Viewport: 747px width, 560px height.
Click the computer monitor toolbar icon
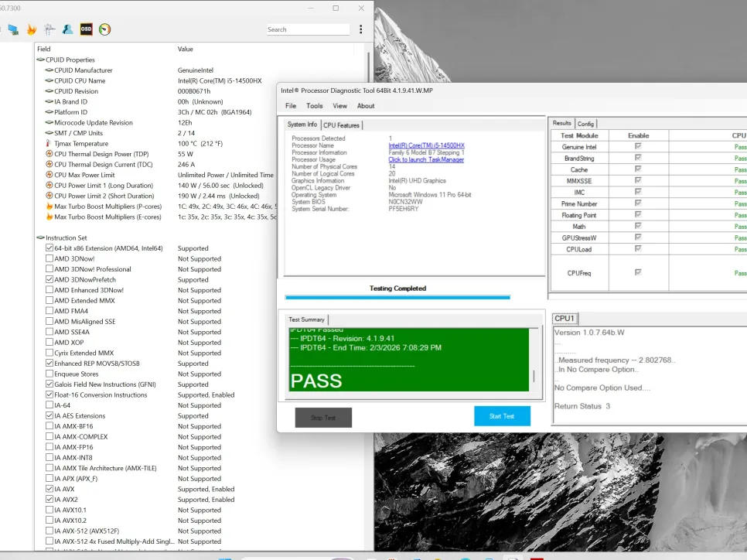point(13,29)
